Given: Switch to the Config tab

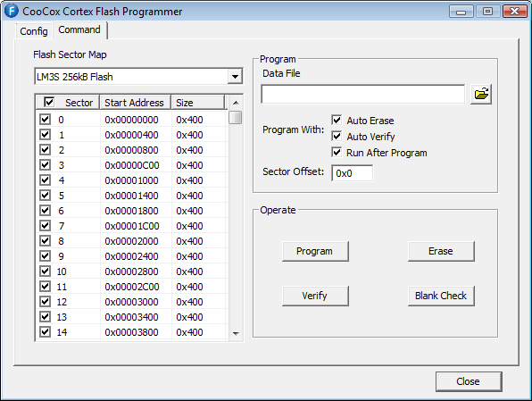Looking at the screenshot, I should [x=34, y=31].
